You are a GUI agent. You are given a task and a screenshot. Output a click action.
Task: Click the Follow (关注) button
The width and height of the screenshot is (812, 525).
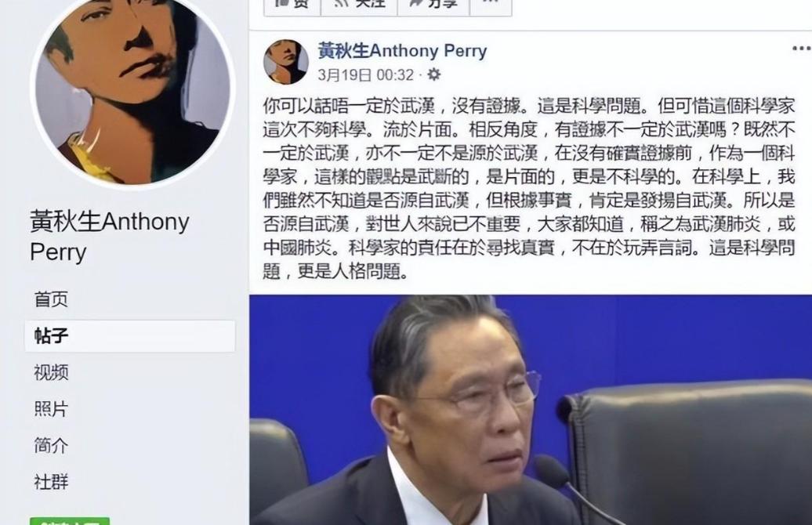359,5
